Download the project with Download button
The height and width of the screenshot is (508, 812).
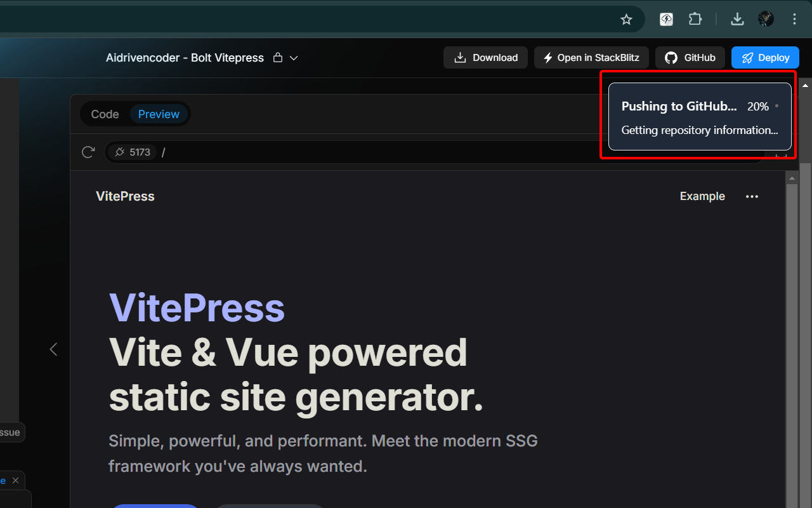coord(485,58)
